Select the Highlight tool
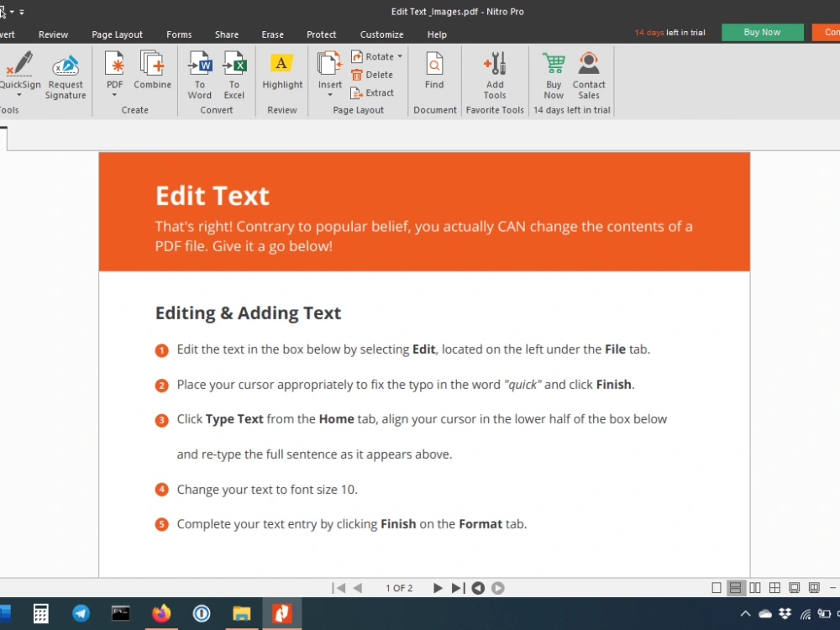Image resolution: width=840 pixels, height=630 pixels. 281,70
